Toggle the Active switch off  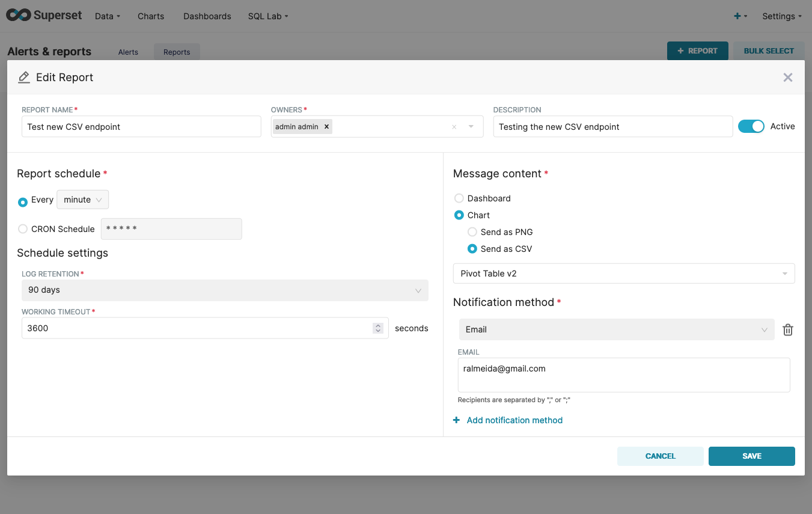tap(751, 126)
